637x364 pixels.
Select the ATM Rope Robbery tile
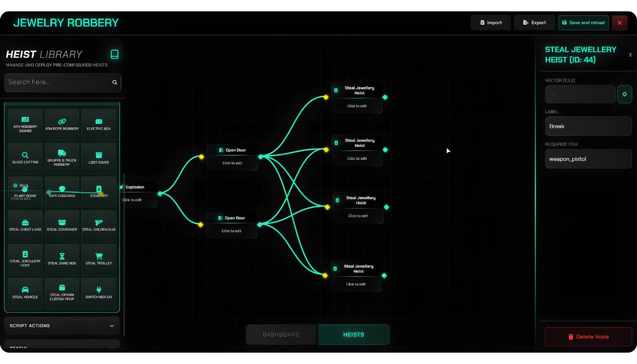(x=62, y=124)
